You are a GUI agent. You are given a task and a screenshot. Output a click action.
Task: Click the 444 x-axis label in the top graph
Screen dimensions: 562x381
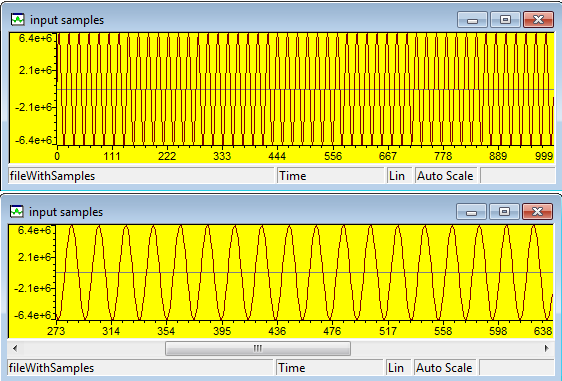(277, 156)
